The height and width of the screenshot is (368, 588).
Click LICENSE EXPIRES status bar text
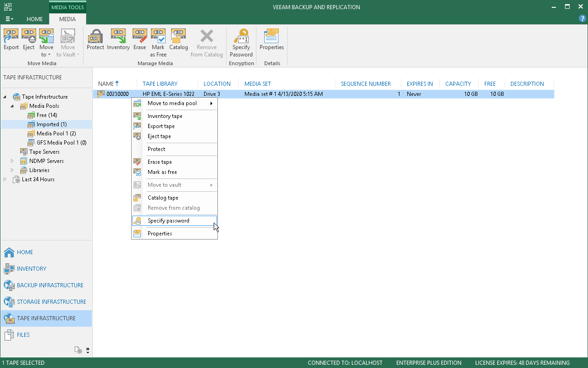522,363
